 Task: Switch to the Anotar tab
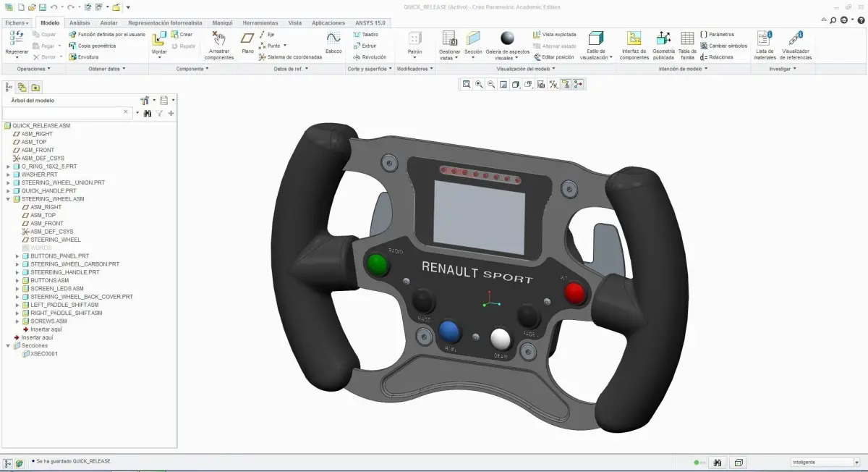[x=109, y=22]
